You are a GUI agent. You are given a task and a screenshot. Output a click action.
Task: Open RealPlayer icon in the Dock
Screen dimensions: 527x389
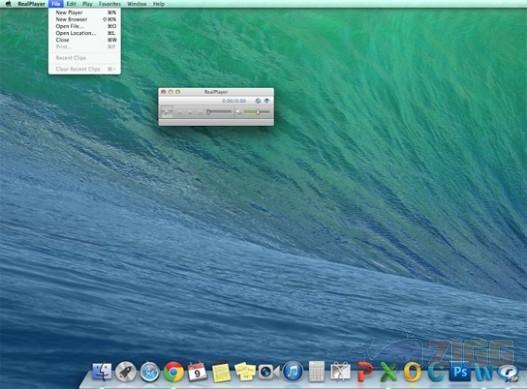pos(508,373)
